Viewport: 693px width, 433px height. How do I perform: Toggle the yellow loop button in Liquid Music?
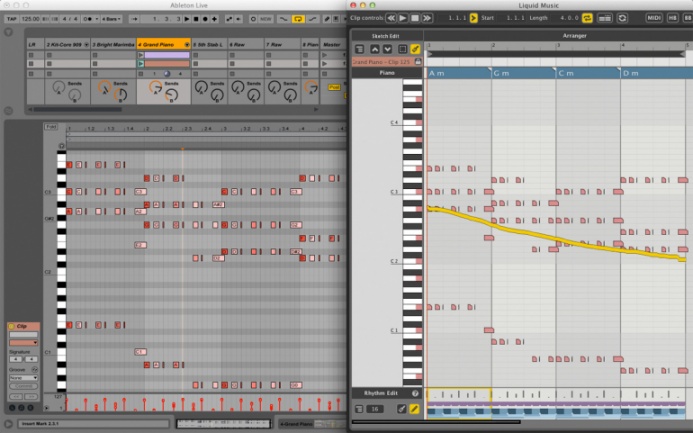pyautogui.click(x=587, y=18)
